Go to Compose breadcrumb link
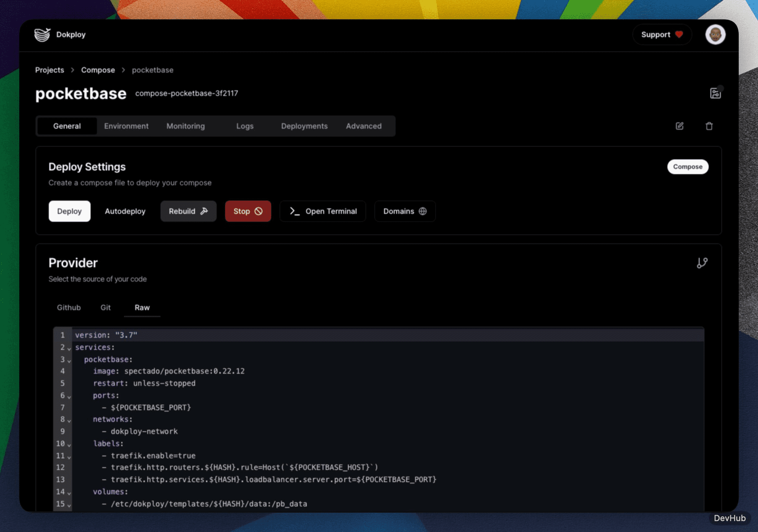This screenshot has height=532, width=758. pyautogui.click(x=98, y=70)
